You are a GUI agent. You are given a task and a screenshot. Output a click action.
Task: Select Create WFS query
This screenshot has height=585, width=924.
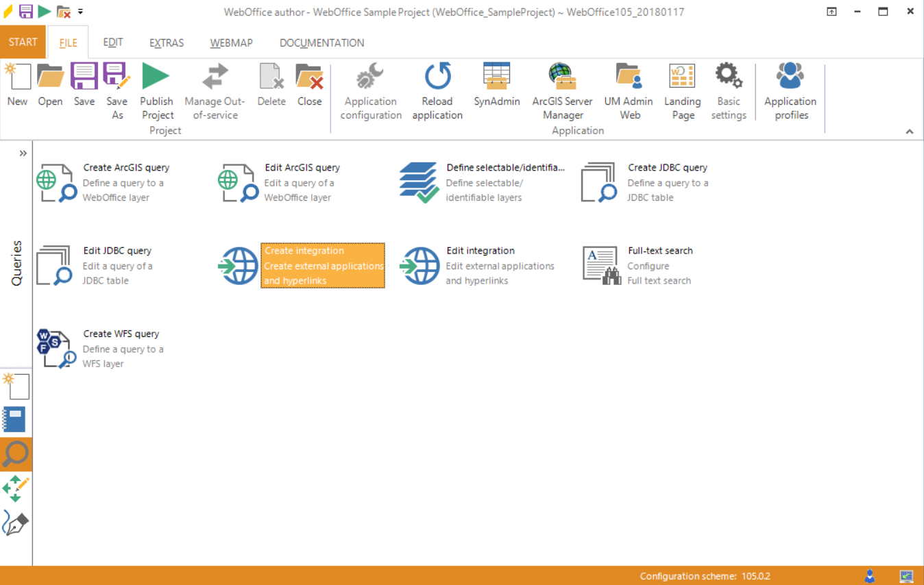tap(120, 334)
